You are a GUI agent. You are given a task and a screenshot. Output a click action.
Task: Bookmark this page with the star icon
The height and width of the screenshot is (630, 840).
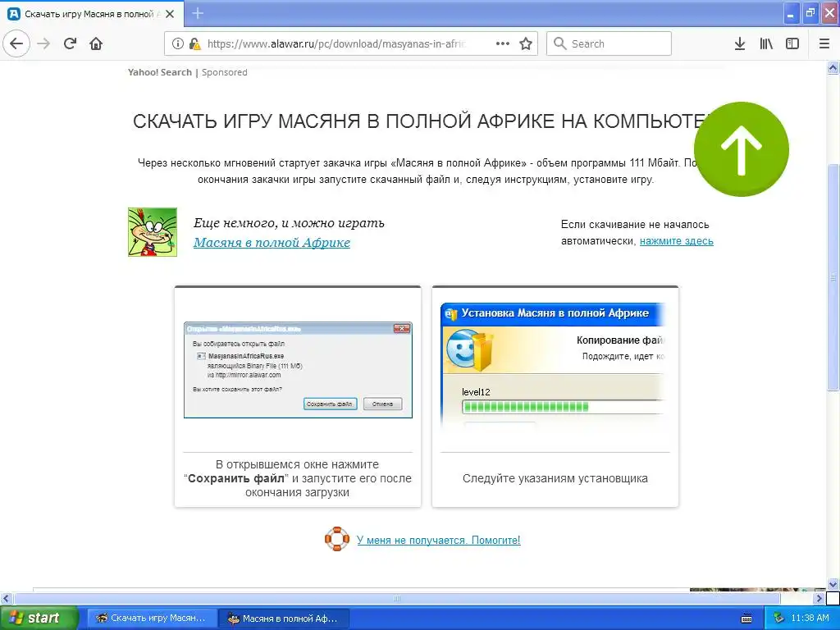(526, 43)
